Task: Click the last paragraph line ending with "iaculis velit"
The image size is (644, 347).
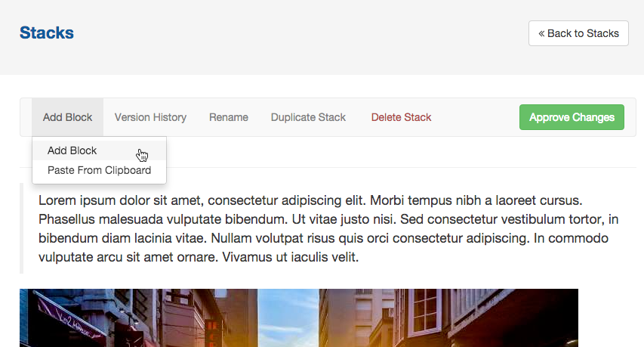Action: coord(199,257)
